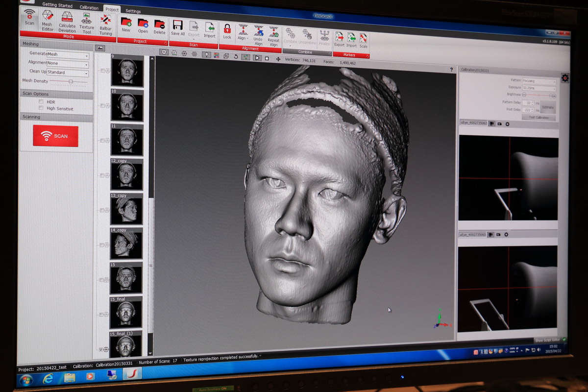This screenshot has height=392, width=588.
Task: Click the Mesh Density slider handle
Action: click(x=71, y=81)
